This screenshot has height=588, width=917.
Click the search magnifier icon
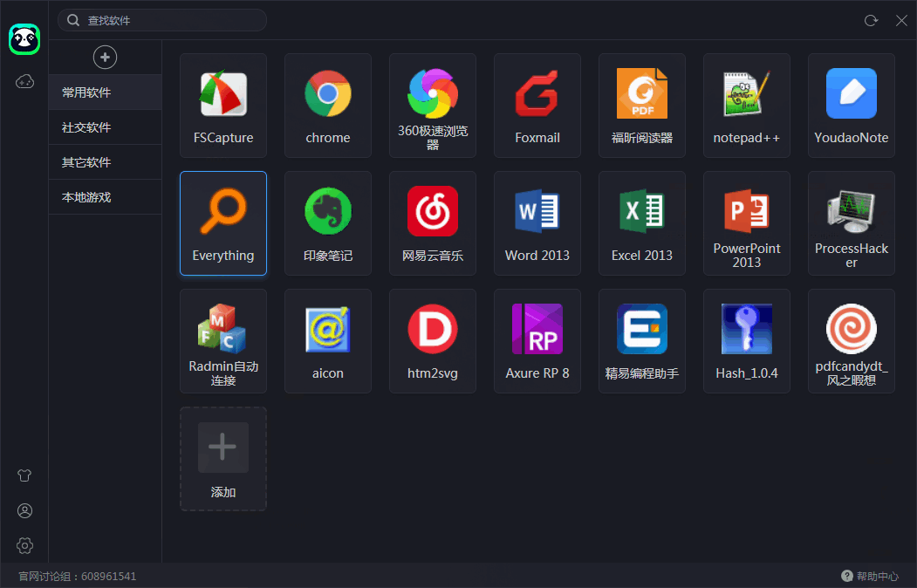tap(73, 20)
